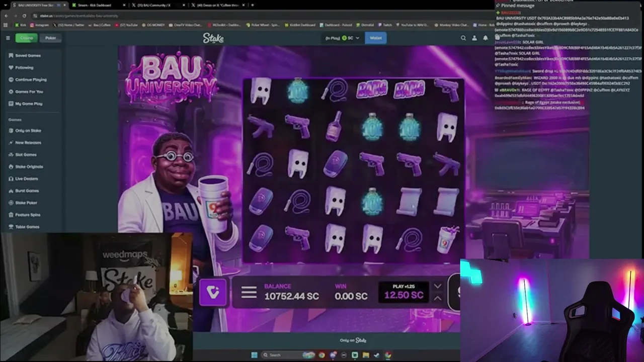Click the Feature Spins label
This screenshot has width=644, height=362.
point(28,215)
